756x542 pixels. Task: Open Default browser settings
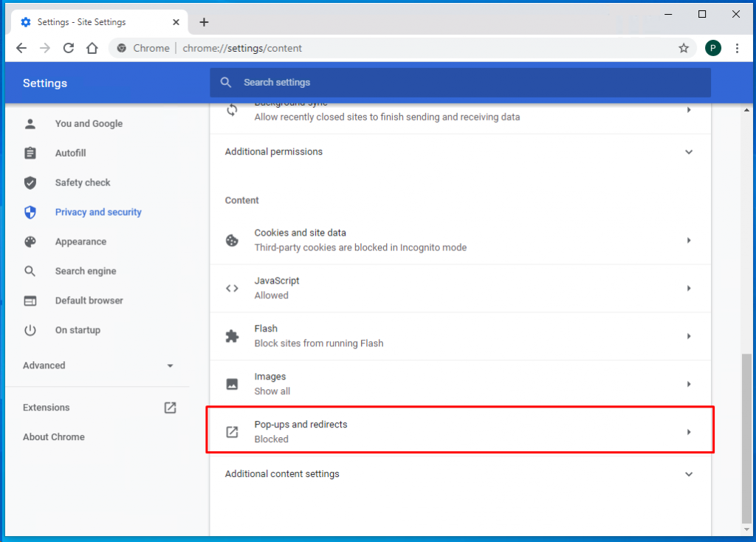(89, 301)
